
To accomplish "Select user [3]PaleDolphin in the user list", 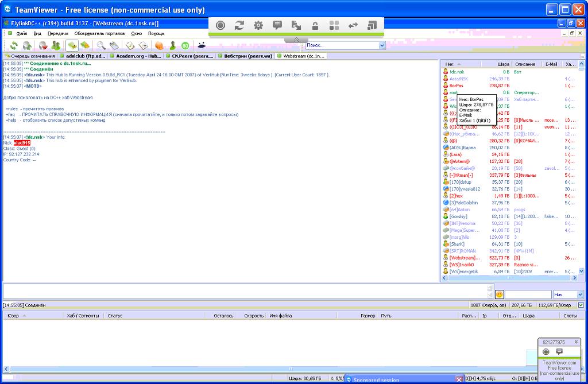I will pyautogui.click(x=463, y=203).
